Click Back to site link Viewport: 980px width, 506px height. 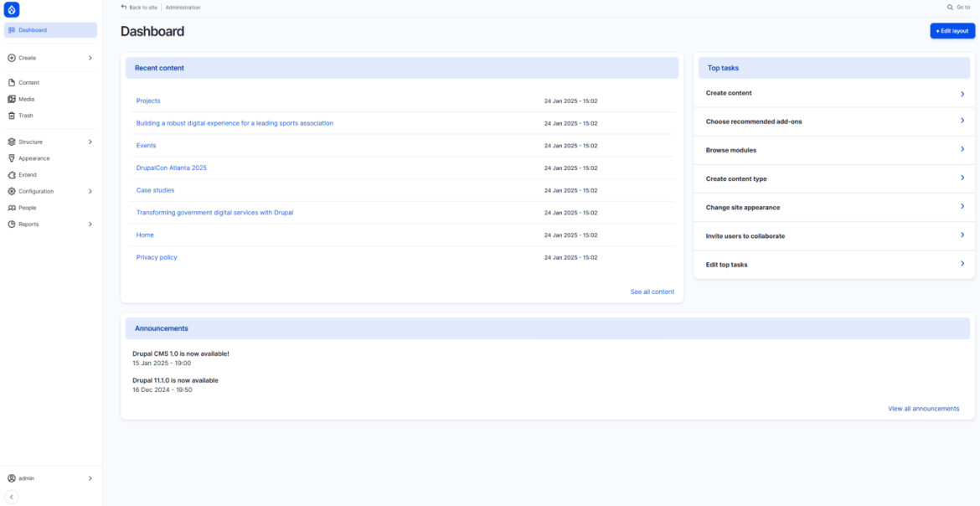139,8
